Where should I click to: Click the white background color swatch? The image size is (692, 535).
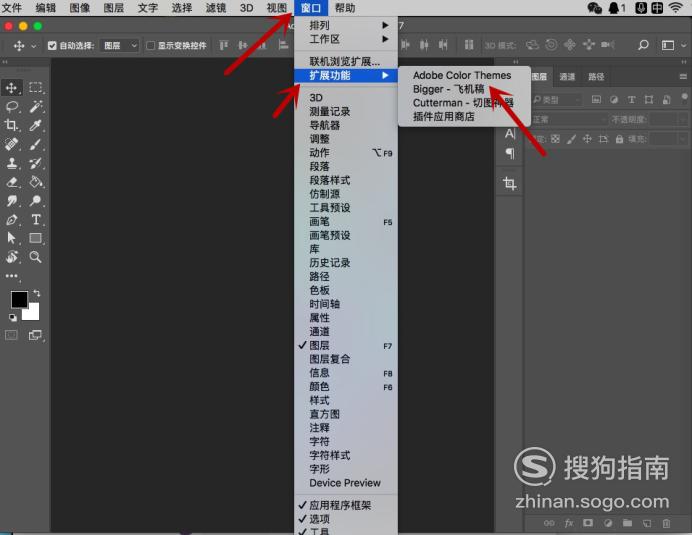32,313
